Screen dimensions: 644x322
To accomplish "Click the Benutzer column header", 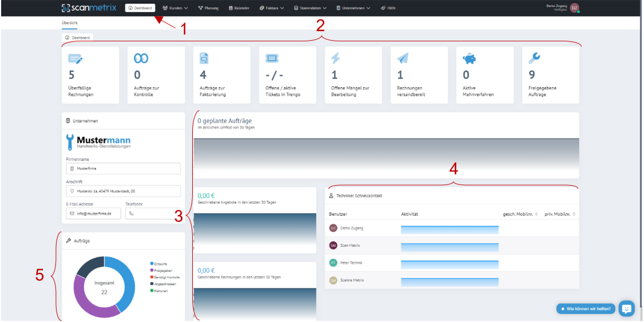I will point(339,214).
